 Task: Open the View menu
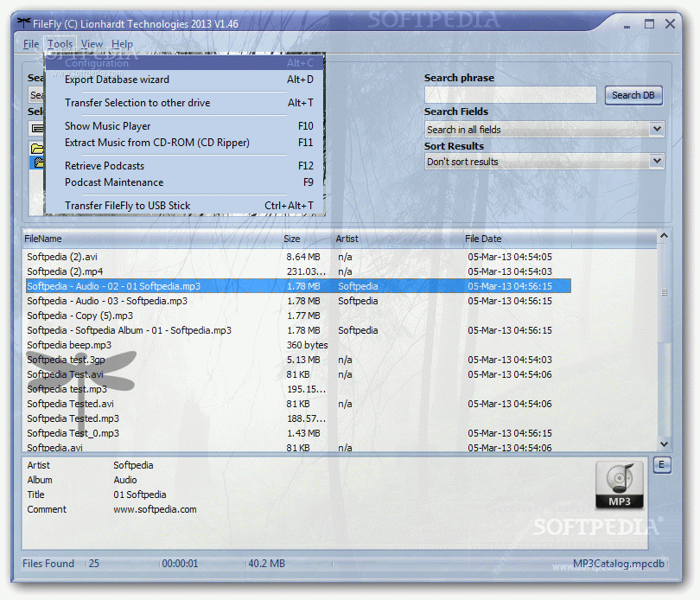(x=92, y=44)
